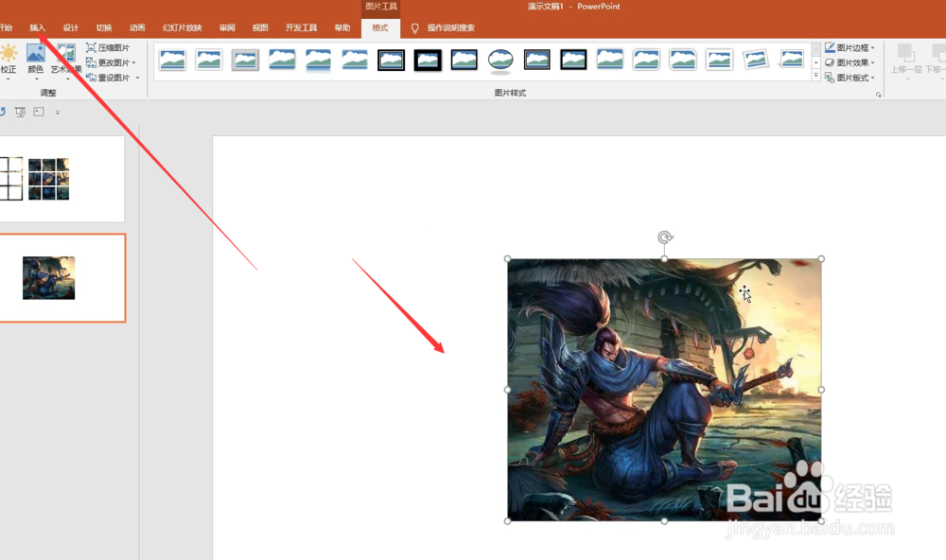
Task: Apply the thirteenth picture style (center shadow rectangle)
Action: tap(610, 60)
